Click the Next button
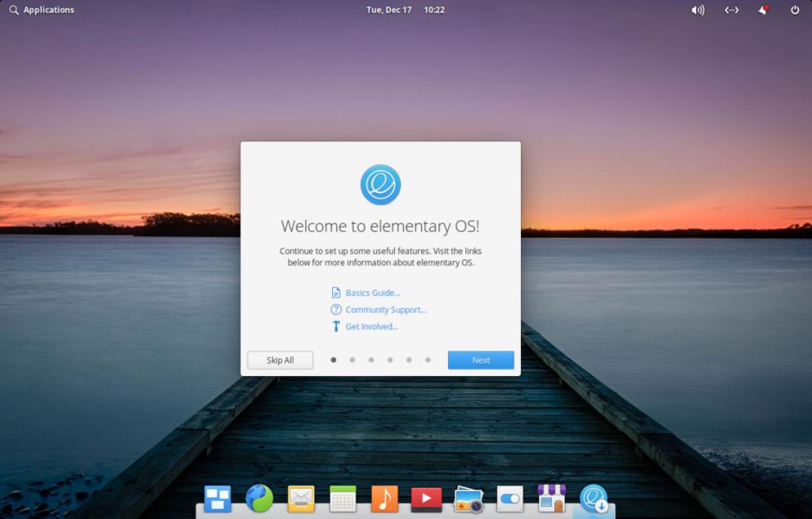 [x=480, y=360]
